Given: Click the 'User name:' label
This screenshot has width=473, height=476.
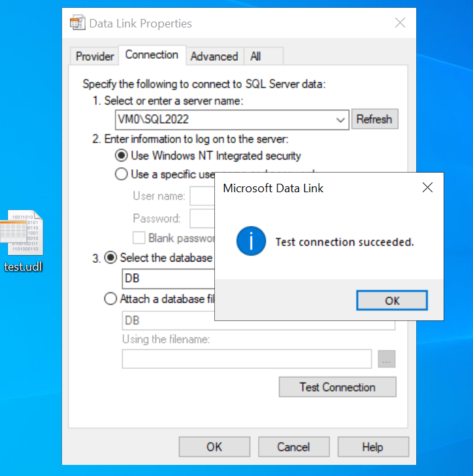Looking at the screenshot, I should tap(159, 196).
